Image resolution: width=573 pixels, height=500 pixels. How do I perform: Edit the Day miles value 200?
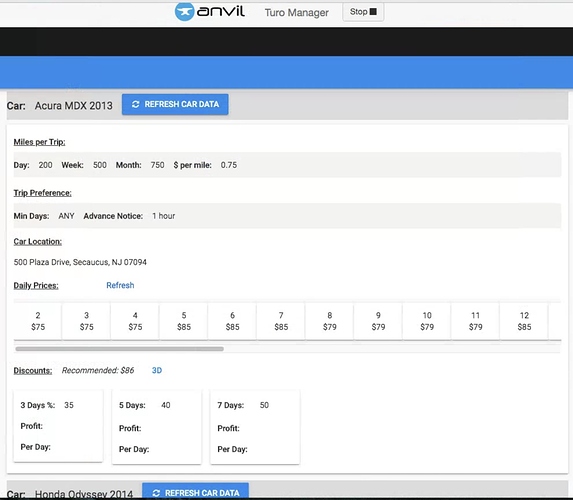(45, 165)
